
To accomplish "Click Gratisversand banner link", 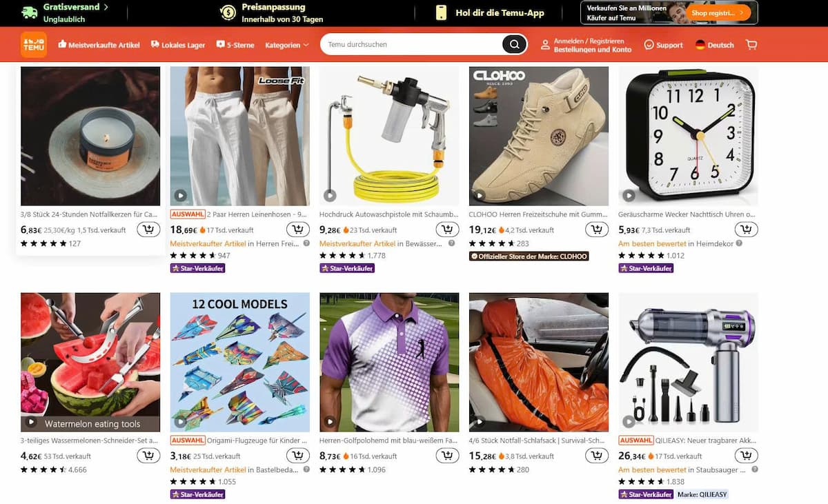I will coord(66,12).
